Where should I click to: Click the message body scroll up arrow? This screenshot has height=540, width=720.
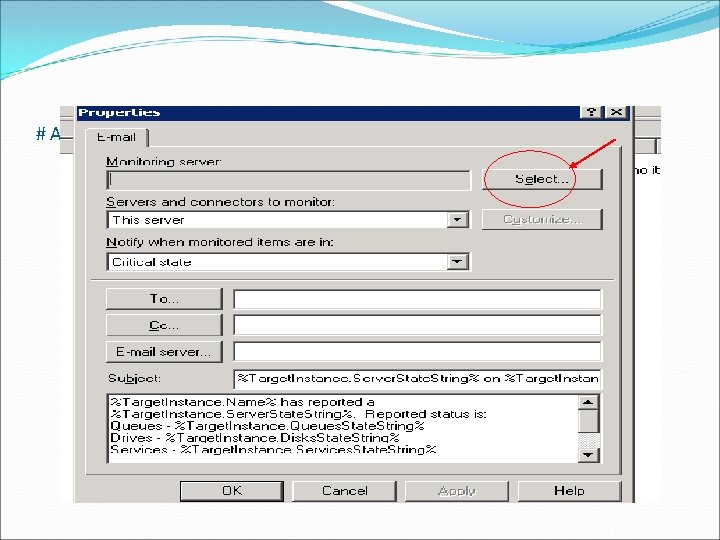coord(589,403)
